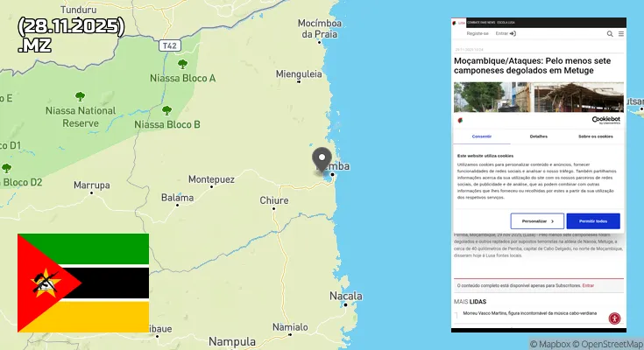Click the Cookiebot logo
The height and width of the screenshot is (350, 644).
point(605,120)
